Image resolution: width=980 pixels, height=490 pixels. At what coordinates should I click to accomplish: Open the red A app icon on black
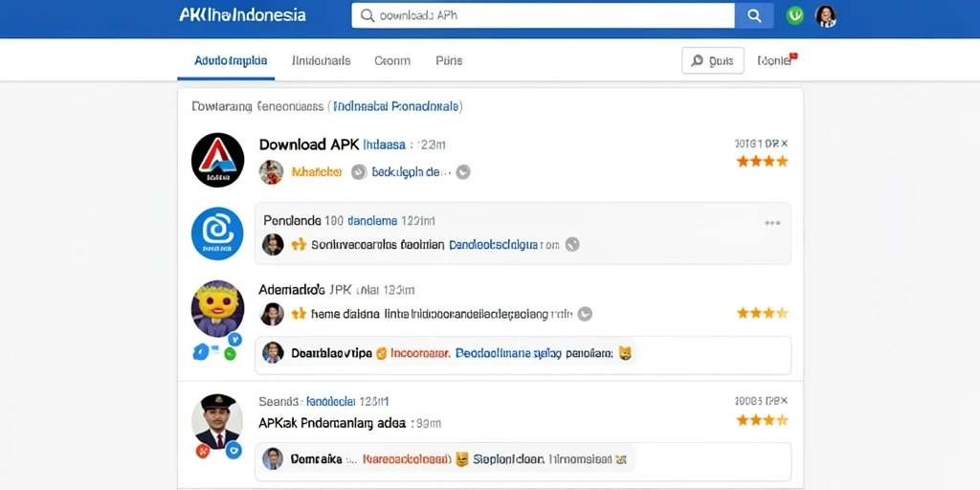point(217,160)
